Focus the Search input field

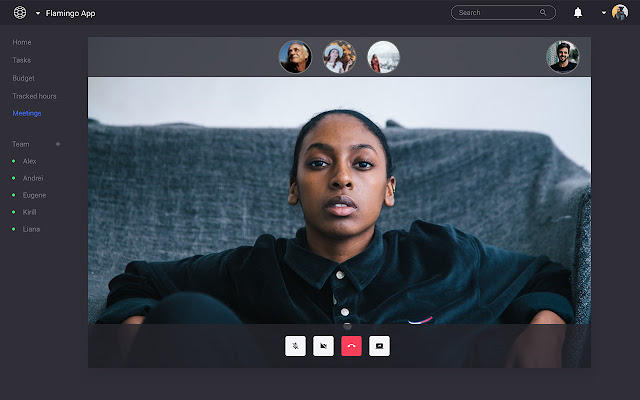coord(503,13)
